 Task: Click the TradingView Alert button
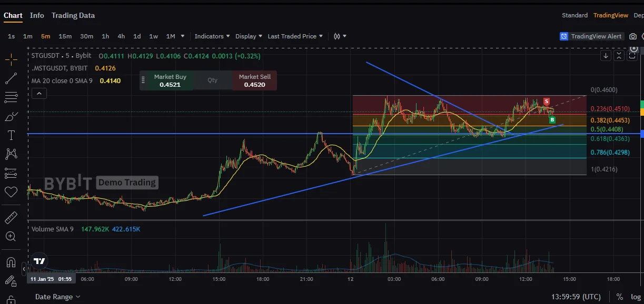(x=591, y=36)
